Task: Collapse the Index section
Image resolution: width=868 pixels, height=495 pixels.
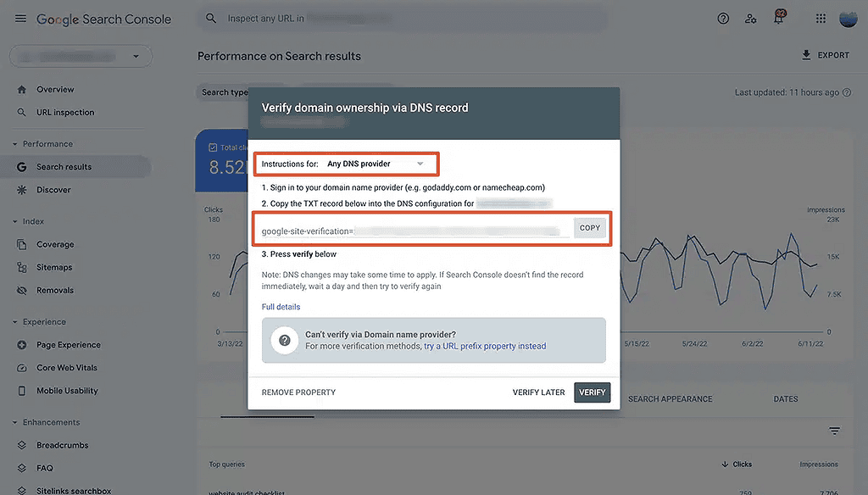Action: 15,221
